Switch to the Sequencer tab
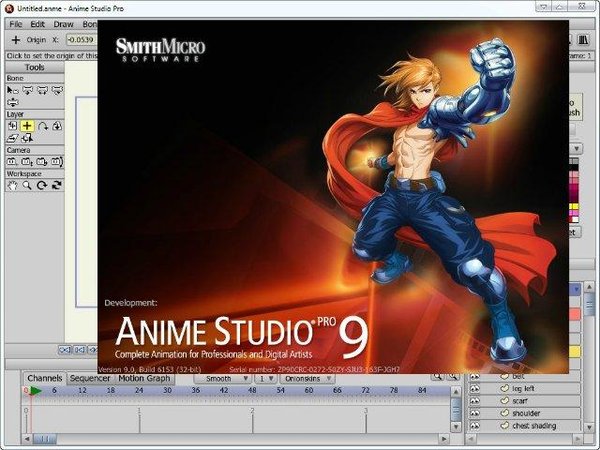The image size is (600, 450). pyautogui.click(x=90, y=378)
